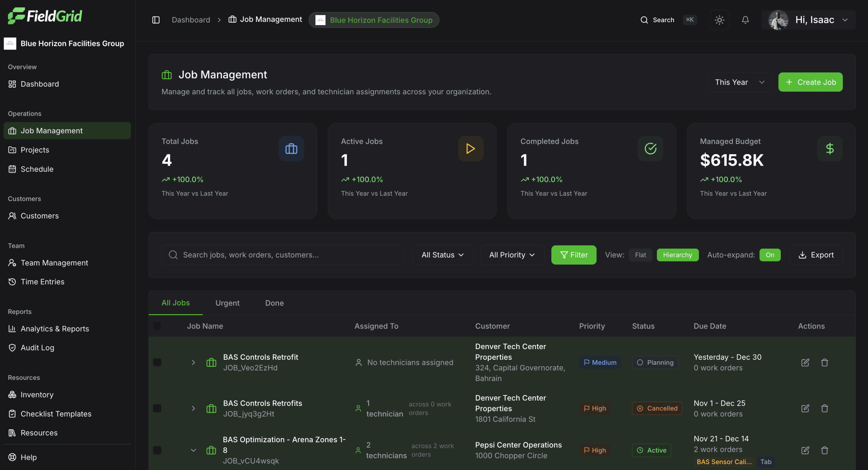Click the notification bell icon
This screenshot has height=470, width=868.
click(745, 20)
